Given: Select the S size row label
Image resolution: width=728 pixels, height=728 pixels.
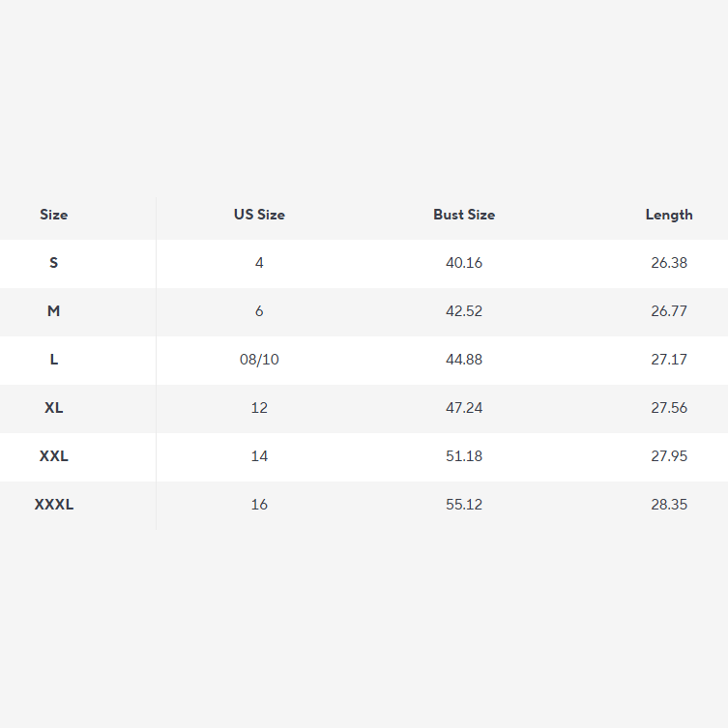Looking at the screenshot, I should [54, 263].
